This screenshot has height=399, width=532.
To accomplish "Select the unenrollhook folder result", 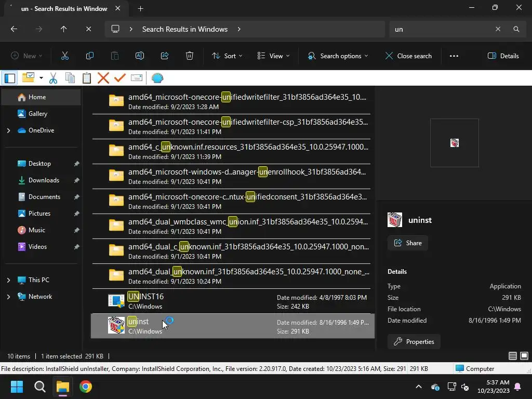I will click(x=232, y=177).
